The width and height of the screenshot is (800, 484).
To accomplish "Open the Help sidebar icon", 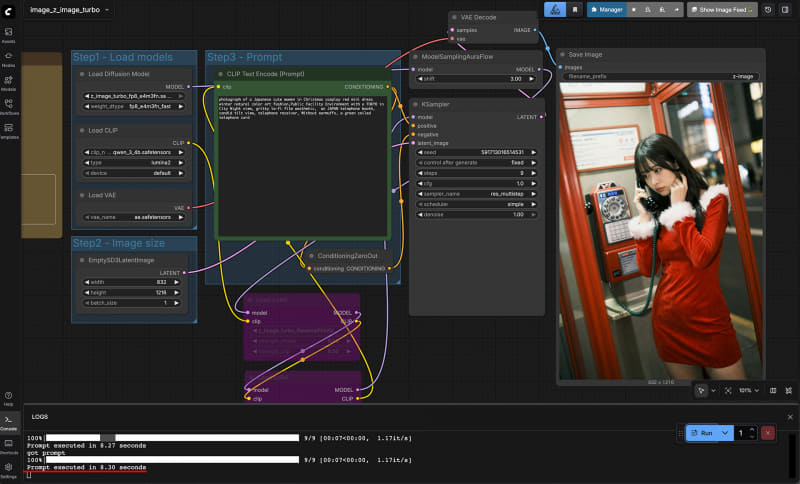I will click(x=9, y=399).
